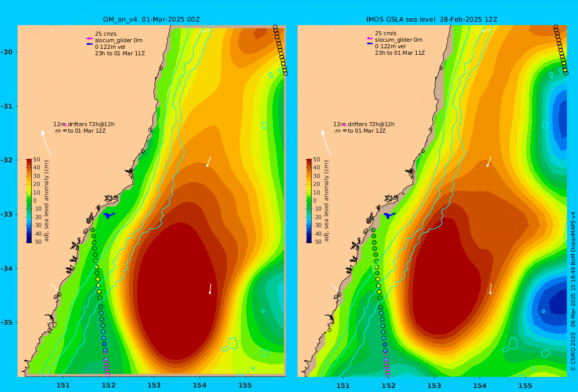
Task: Click the -35 latitude axis label
Action: click(6, 323)
